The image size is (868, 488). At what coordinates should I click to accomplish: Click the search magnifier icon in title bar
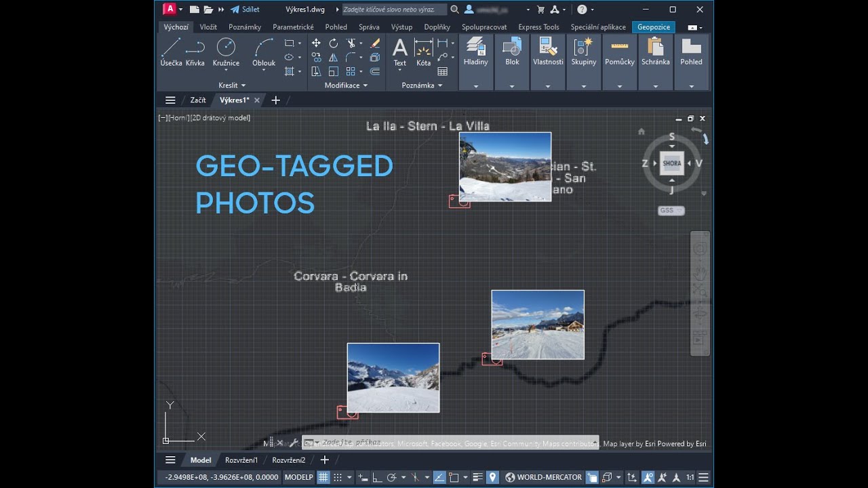(455, 9)
